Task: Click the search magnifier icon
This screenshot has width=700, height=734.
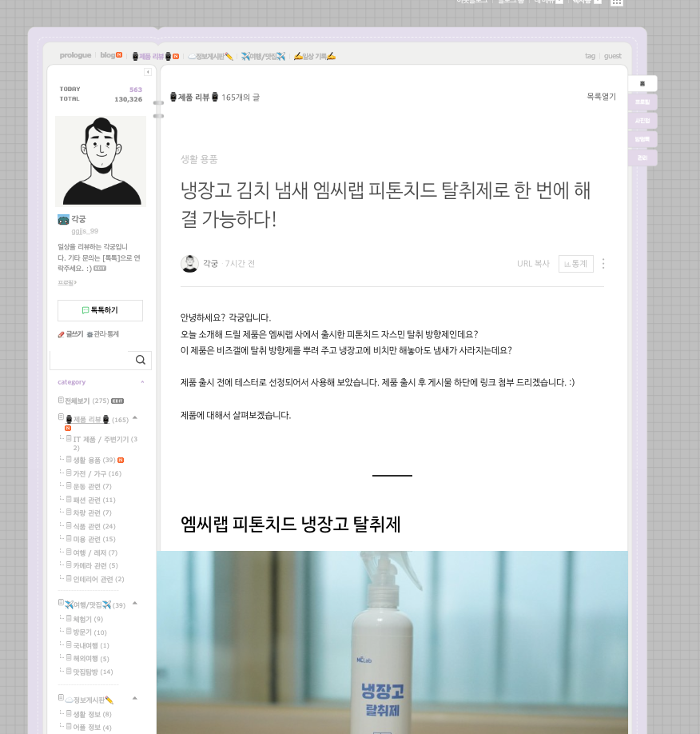Action: point(141,360)
